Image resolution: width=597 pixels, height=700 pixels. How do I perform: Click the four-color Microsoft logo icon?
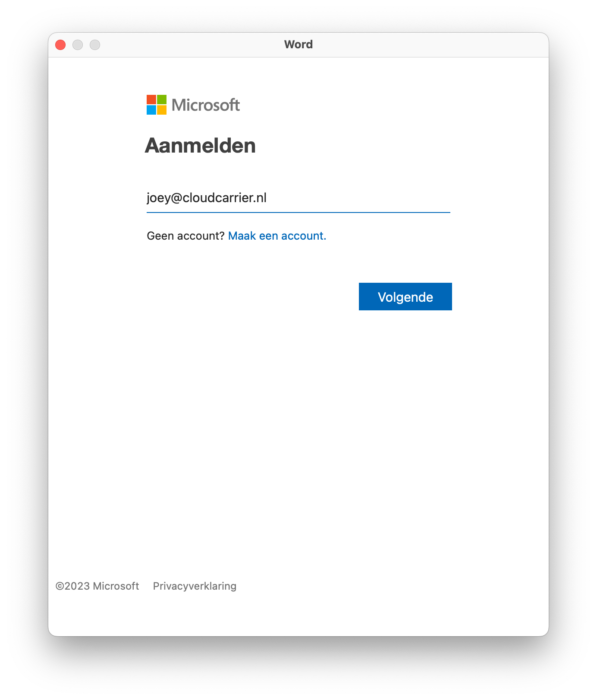coord(157,105)
